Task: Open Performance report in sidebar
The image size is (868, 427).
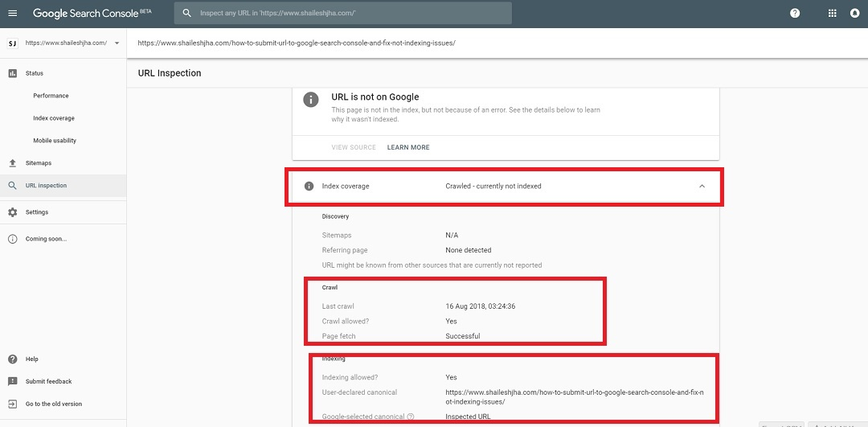Action: (x=51, y=96)
